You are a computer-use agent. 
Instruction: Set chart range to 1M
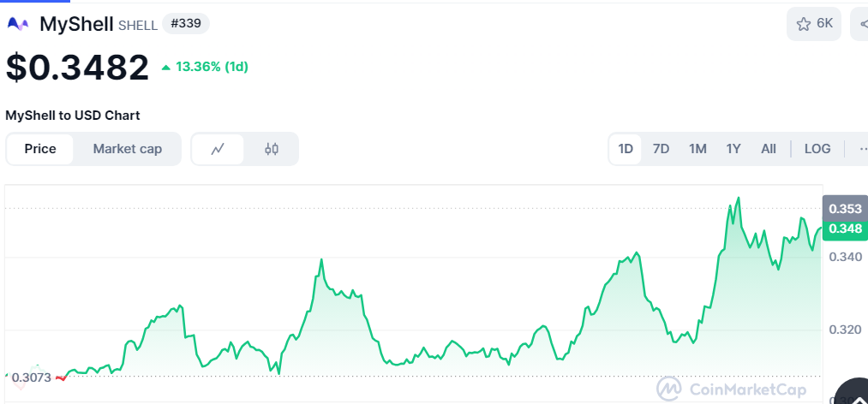pyautogui.click(x=697, y=149)
